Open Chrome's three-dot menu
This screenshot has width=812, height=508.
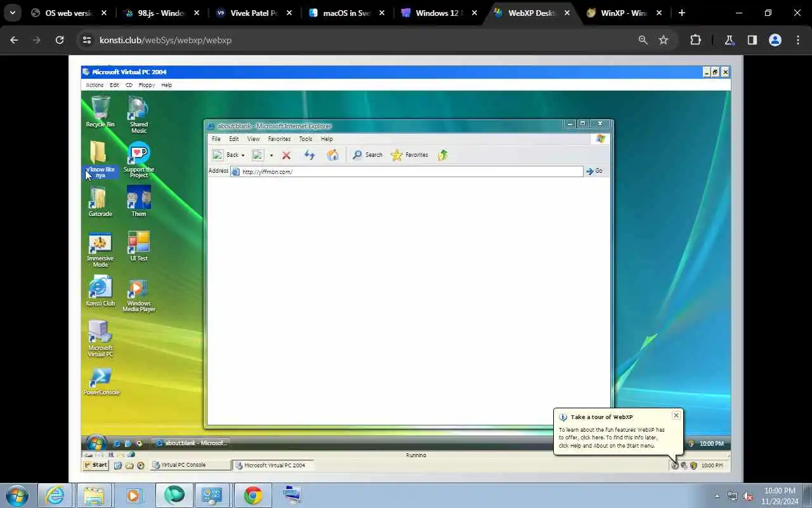pos(798,40)
